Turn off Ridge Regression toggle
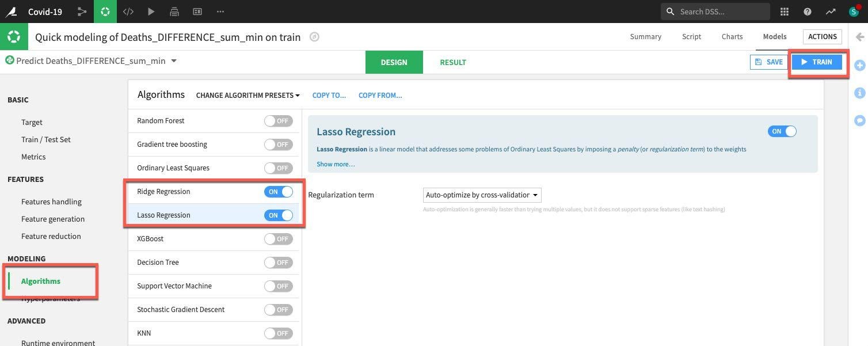 [x=279, y=192]
